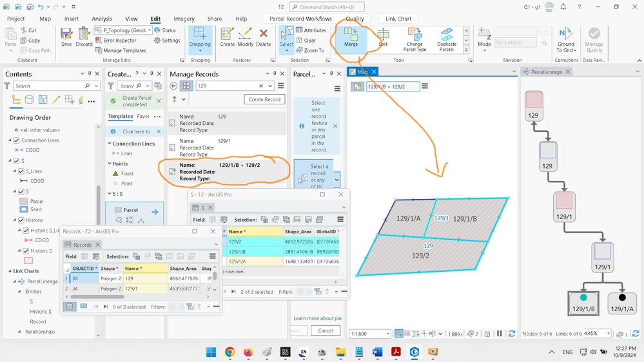Click the Command Search box
The image size is (644, 362).
327,7
